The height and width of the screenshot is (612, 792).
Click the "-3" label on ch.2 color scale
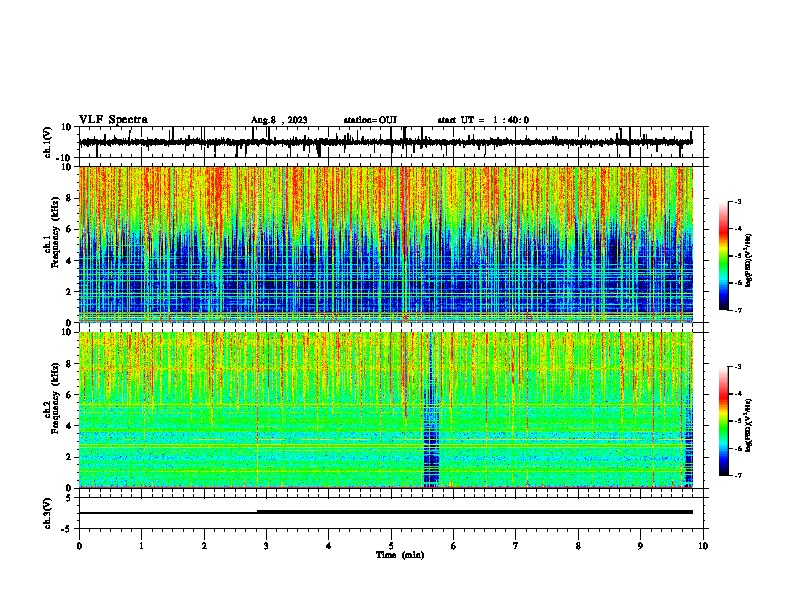[x=737, y=367]
